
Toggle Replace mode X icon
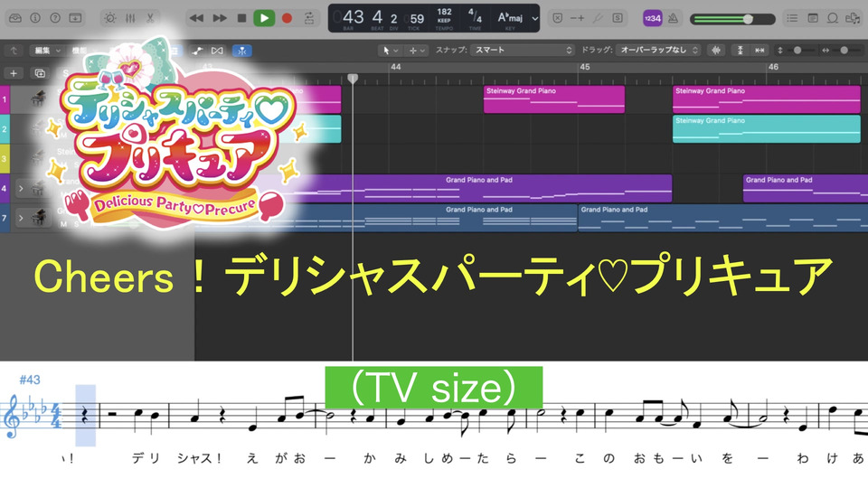pyautogui.click(x=558, y=18)
